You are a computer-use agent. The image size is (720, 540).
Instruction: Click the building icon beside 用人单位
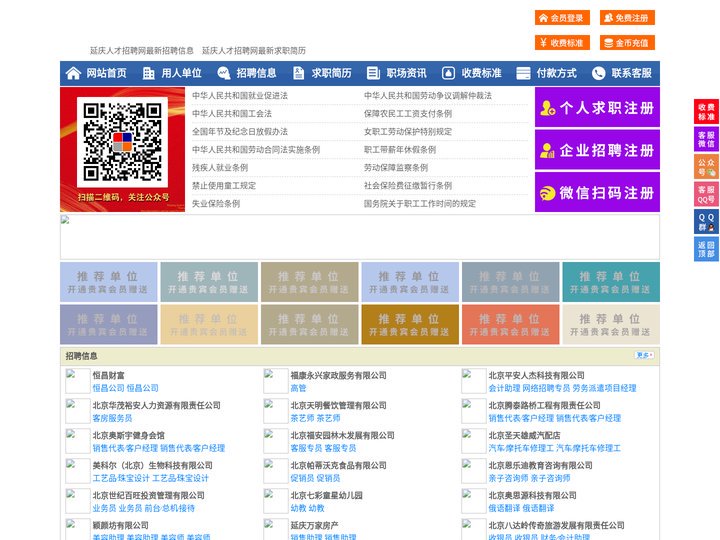click(x=148, y=73)
